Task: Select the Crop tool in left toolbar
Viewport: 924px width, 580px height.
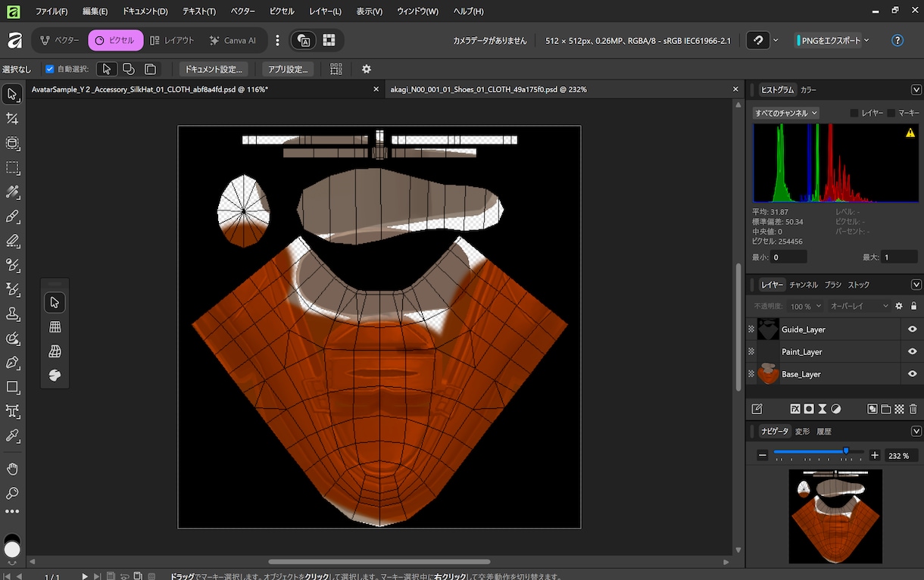Action: (12, 118)
